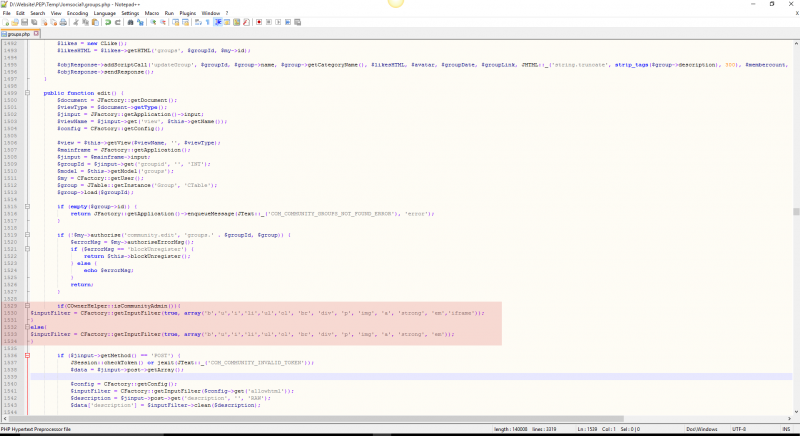Click the Close All toolbar icon

54,22
